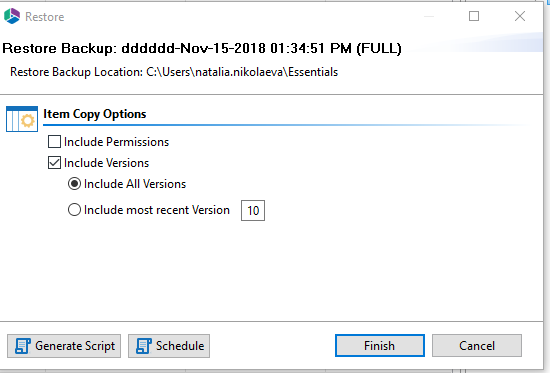Viewport: 550px width, 373px height.
Task: Click the Include Permissions label text
Action: click(x=116, y=142)
